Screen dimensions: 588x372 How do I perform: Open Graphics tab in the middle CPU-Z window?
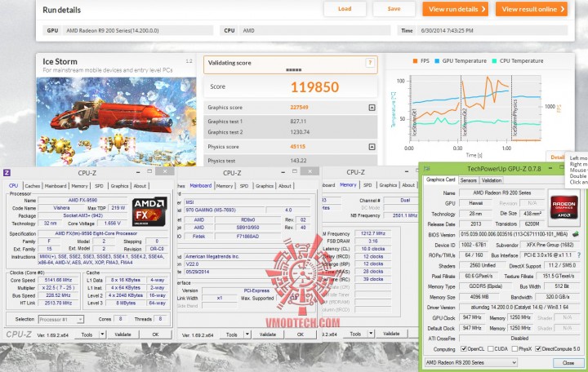pyautogui.click(x=265, y=186)
